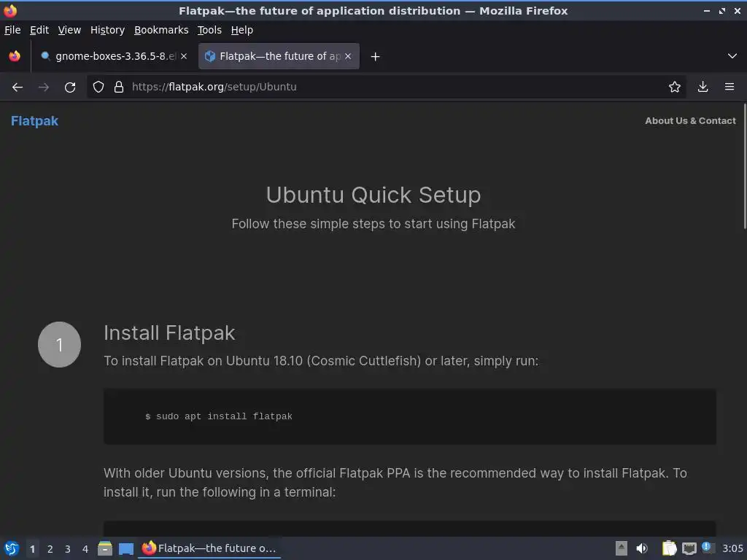Screen dimensions: 747x560
Task: Open the Firefox hamburger application menu
Action: click(729, 87)
